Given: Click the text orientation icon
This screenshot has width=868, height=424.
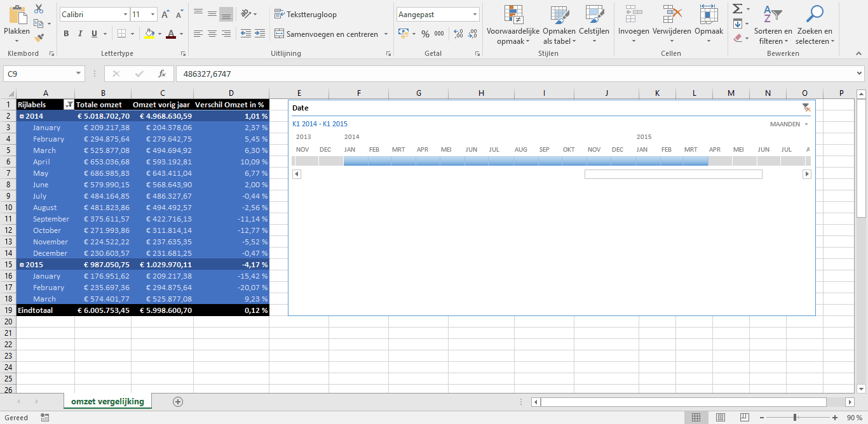Looking at the screenshot, I should (245, 13).
